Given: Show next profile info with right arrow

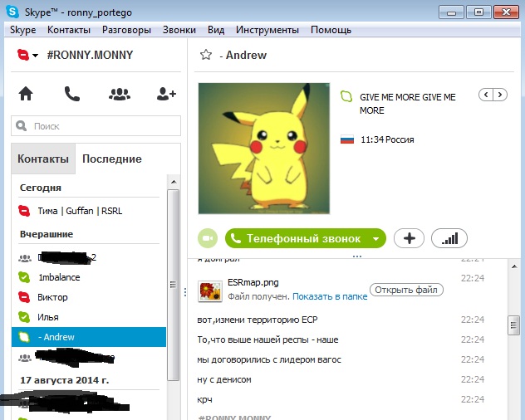Looking at the screenshot, I should [500, 95].
